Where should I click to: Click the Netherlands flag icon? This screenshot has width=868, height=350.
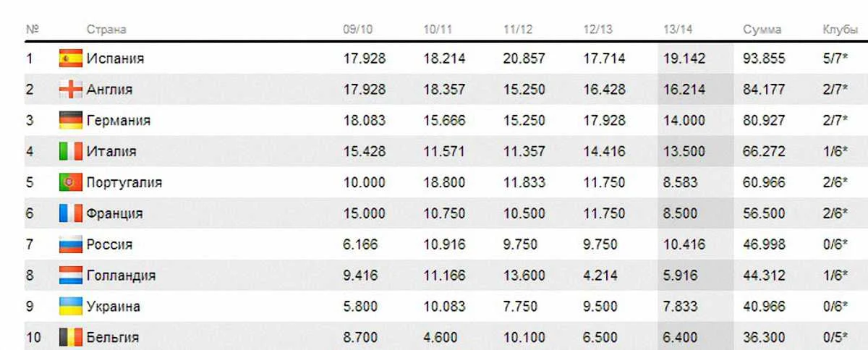pos(71,276)
